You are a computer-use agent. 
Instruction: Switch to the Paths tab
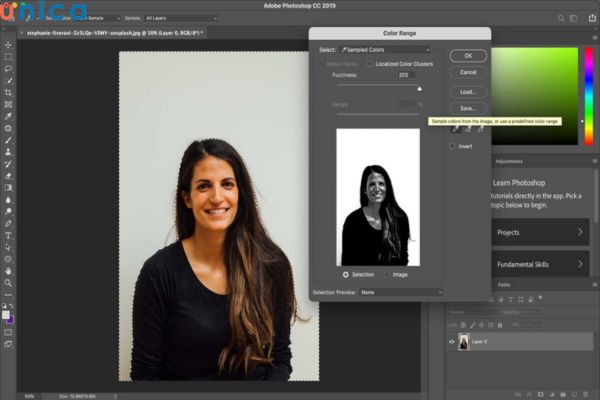504,285
